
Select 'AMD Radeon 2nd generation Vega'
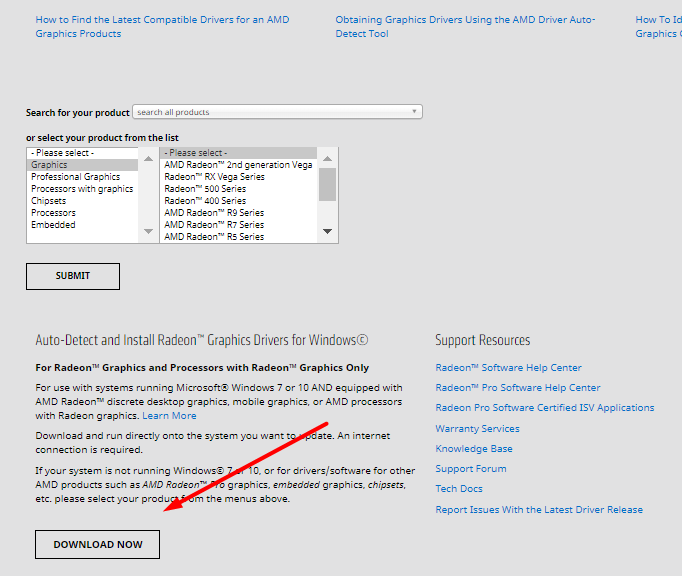(x=238, y=165)
